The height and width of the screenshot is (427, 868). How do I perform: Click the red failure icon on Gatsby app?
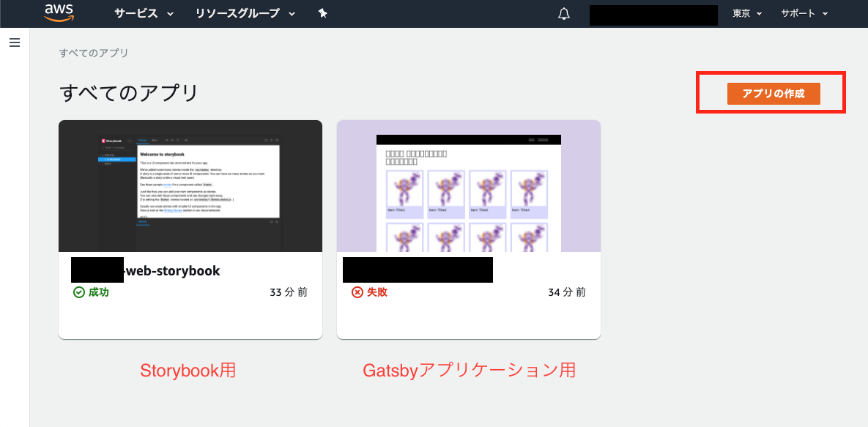click(355, 291)
